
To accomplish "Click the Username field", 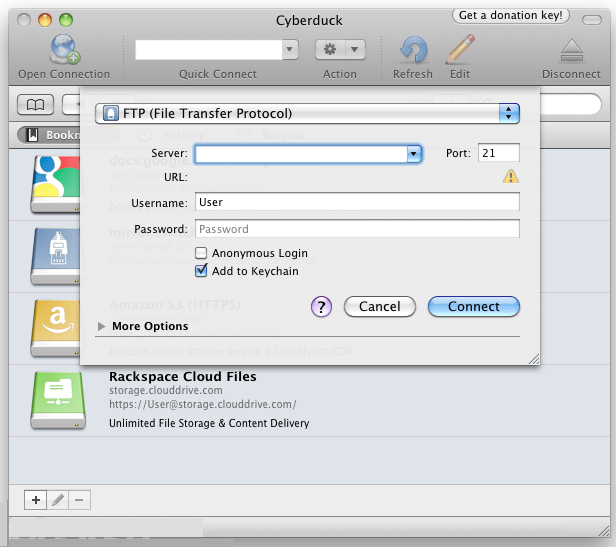I will tap(357, 202).
